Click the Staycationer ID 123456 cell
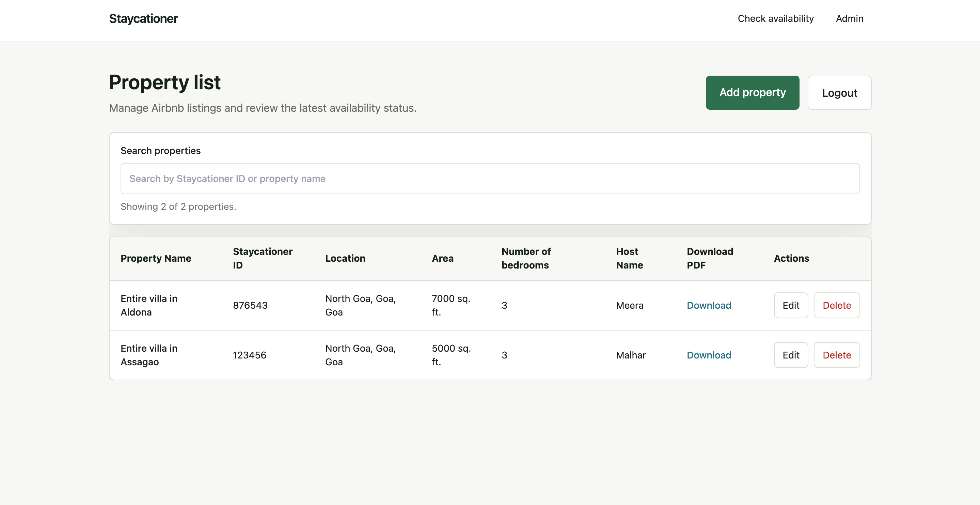 pos(250,355)
